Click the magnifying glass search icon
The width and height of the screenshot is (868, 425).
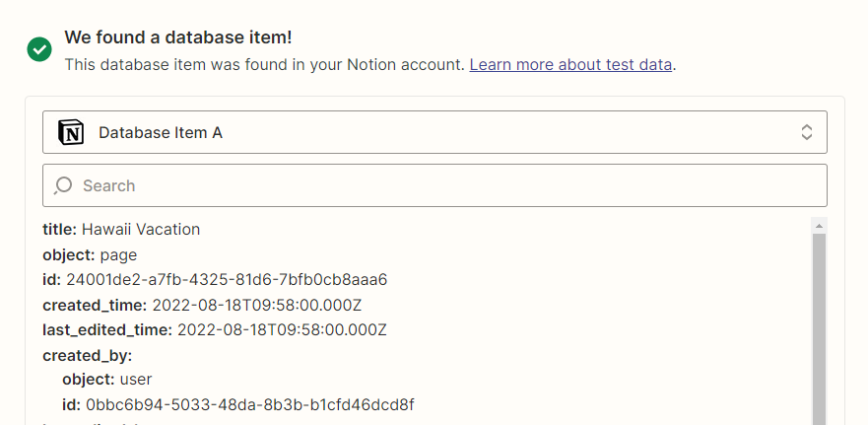[x=63, y=185]
